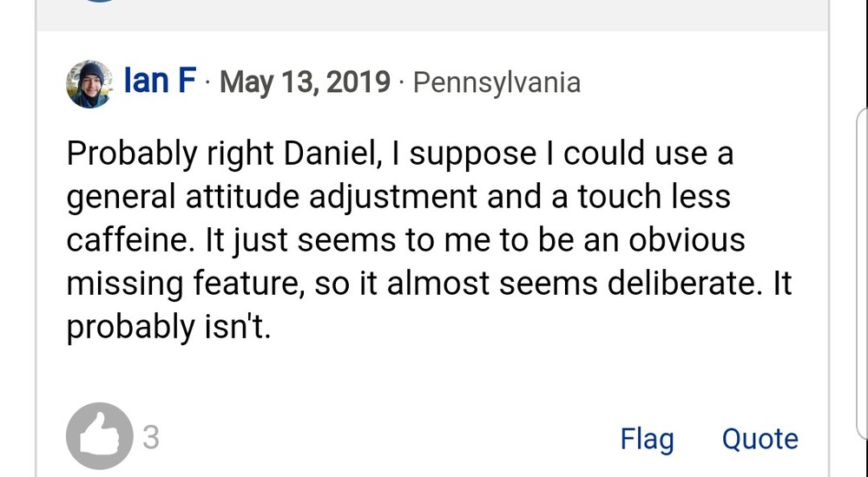Open the Ian F username link

160,82
